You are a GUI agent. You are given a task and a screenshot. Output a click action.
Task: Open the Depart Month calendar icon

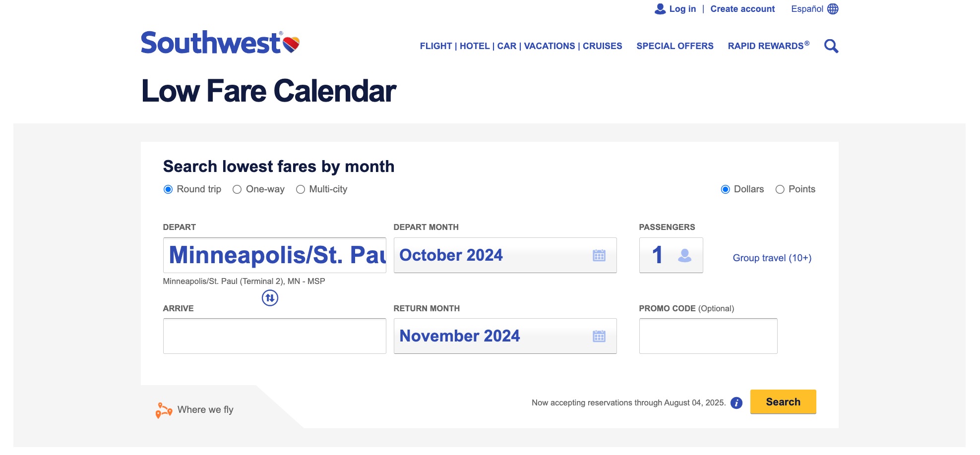600,255
